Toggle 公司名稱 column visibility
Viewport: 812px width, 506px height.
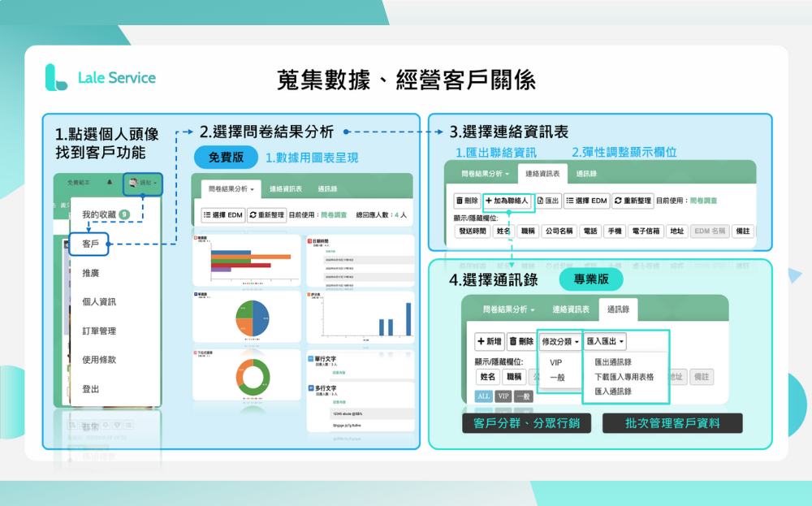point(559,231)
